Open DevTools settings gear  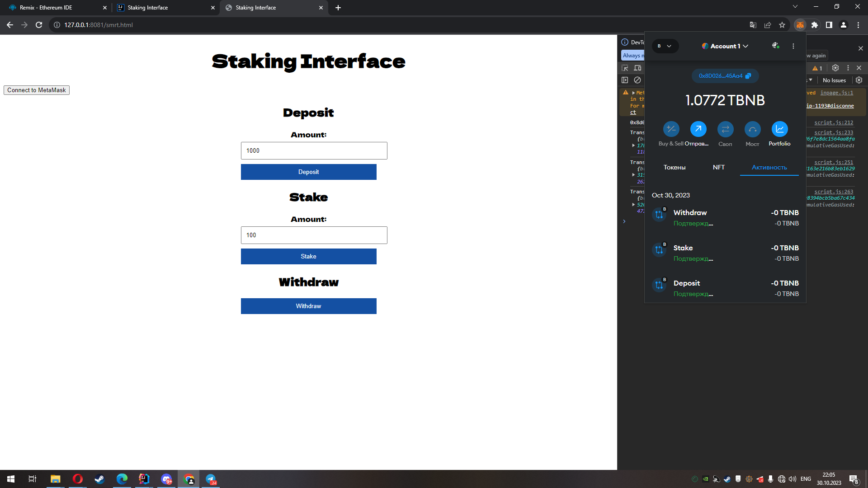[835, 68]
